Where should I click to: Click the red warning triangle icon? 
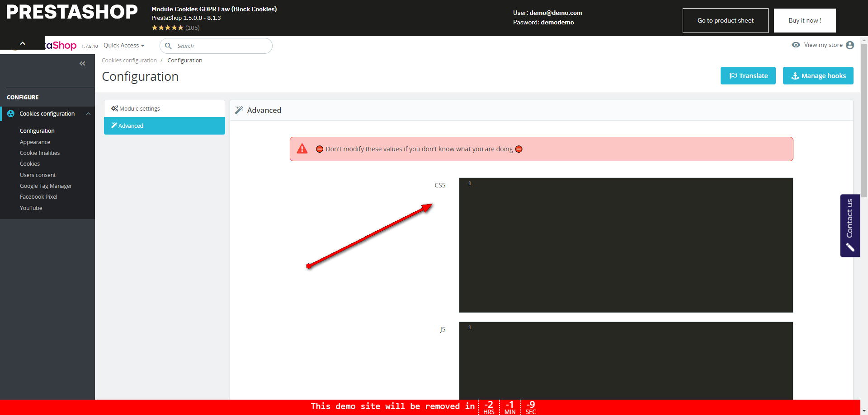(302, 149)
